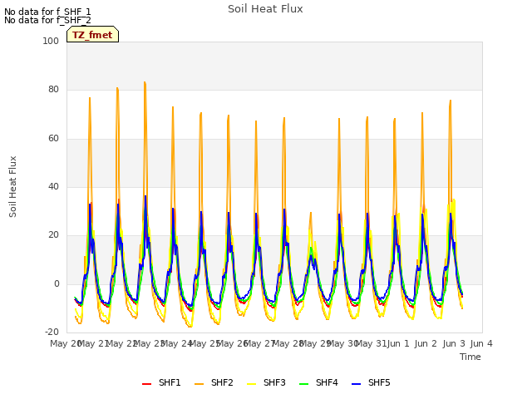532x399 pixels.
Task: Click the y-axis tick label 40
Action: (x=53, y=186)
